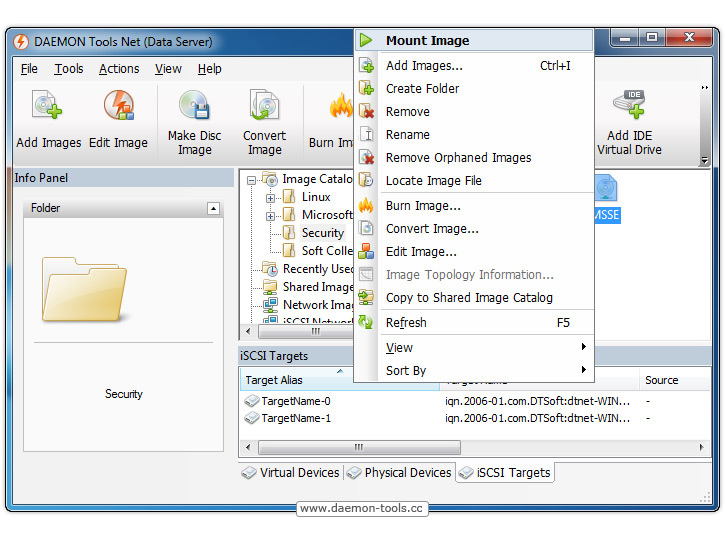Viewport: 725px width, 540px height.
Task: Choose Remove Orphaned Images entry
Action: click(474, 157)
